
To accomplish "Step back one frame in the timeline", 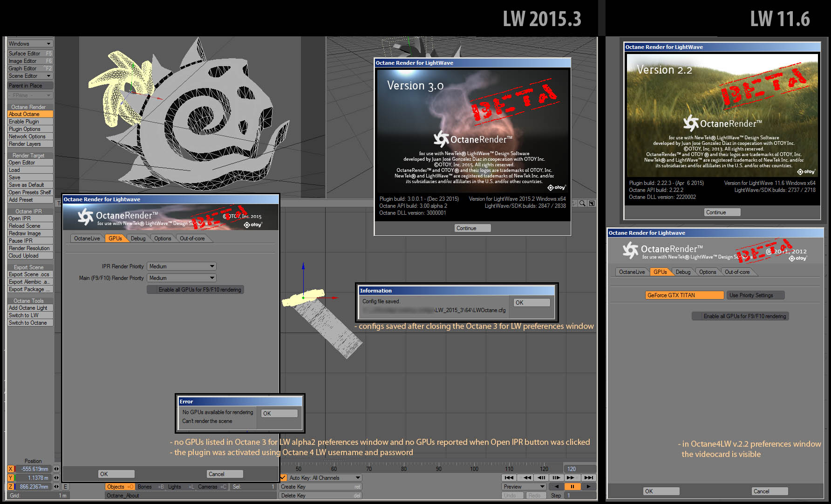I will 541,477.
